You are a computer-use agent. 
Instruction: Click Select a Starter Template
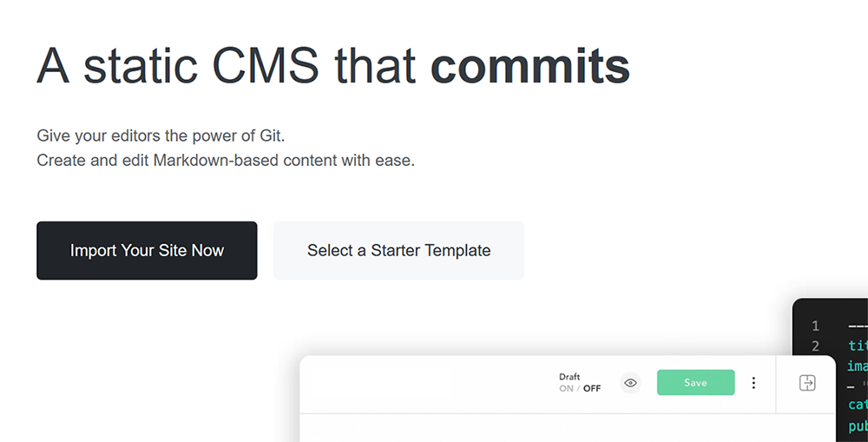click(x=398, y=250)
